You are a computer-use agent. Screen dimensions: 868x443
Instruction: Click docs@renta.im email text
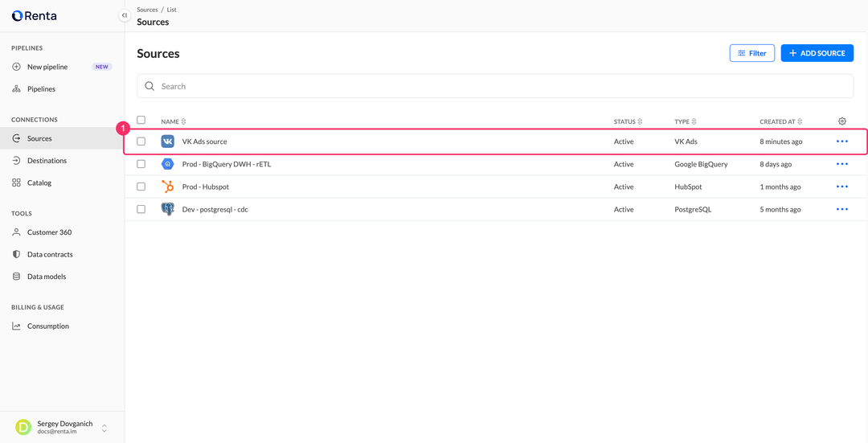(56, 432)
